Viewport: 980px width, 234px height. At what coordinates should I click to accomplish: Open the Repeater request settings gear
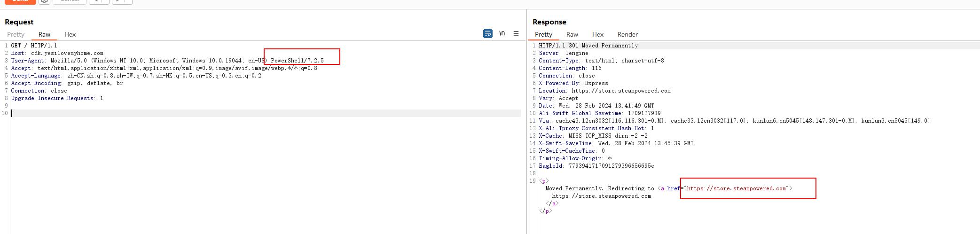(x=44, y=1)
